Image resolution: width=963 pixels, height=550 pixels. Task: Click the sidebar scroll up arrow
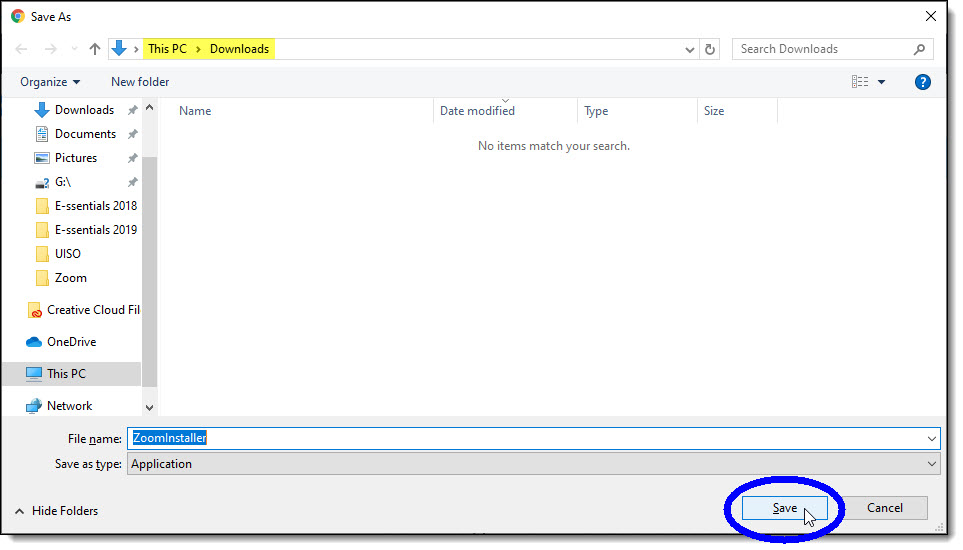tap(149, 107)
